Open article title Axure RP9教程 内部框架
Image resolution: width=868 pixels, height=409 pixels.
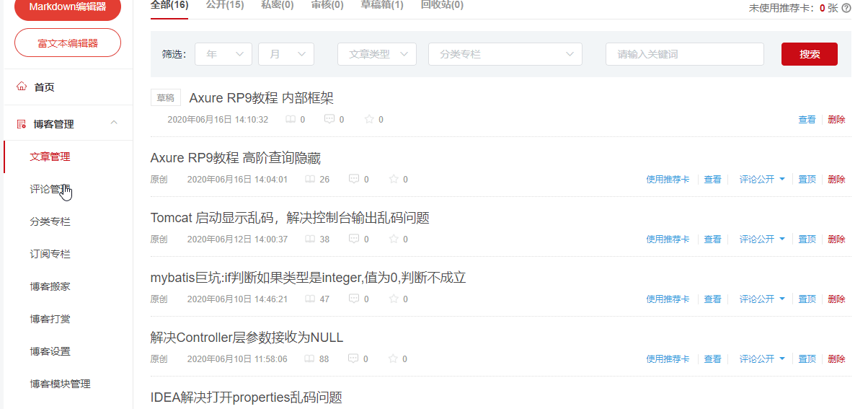click(262, 98)
